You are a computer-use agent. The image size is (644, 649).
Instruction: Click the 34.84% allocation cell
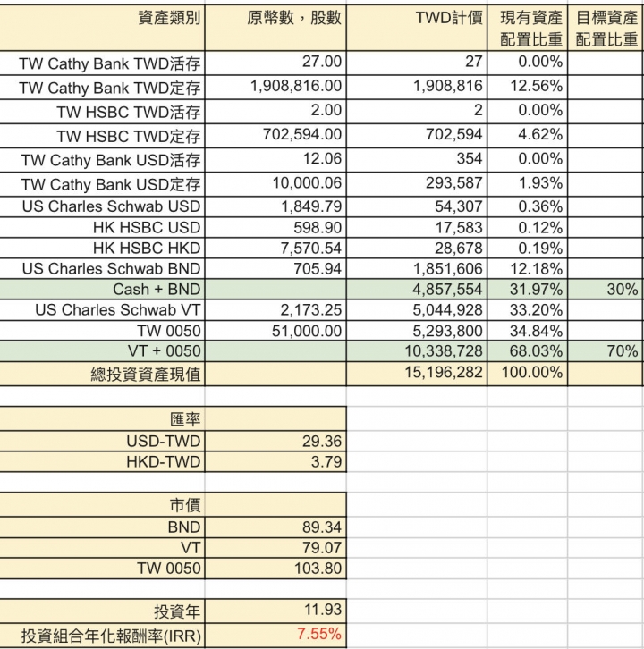[x=527, y=331]
